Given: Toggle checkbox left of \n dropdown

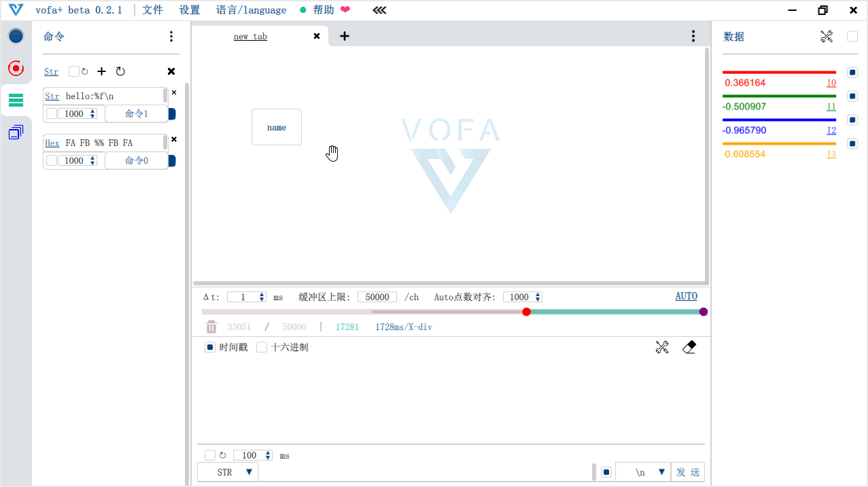Looking at the screenshot, I should tap(606, 472).
